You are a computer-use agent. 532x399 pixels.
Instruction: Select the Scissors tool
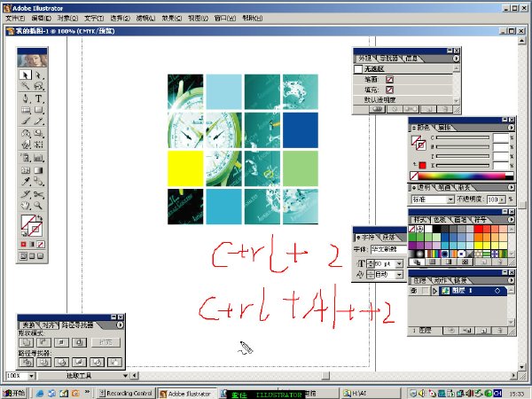click(39, 194)
